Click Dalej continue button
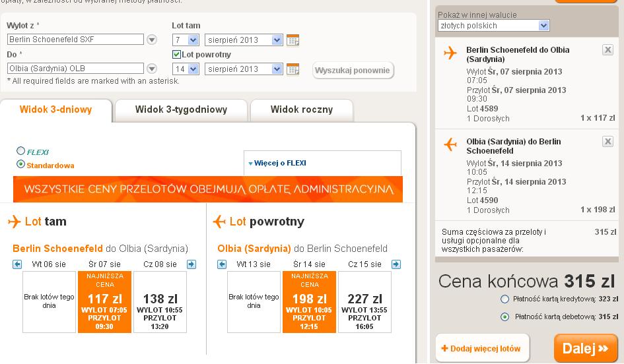 [585, 348]
